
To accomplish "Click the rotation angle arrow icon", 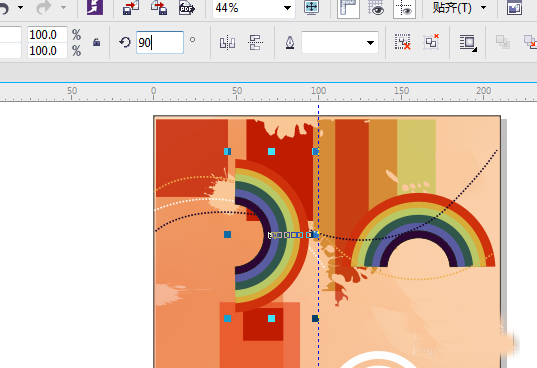I will coord(125,42).
